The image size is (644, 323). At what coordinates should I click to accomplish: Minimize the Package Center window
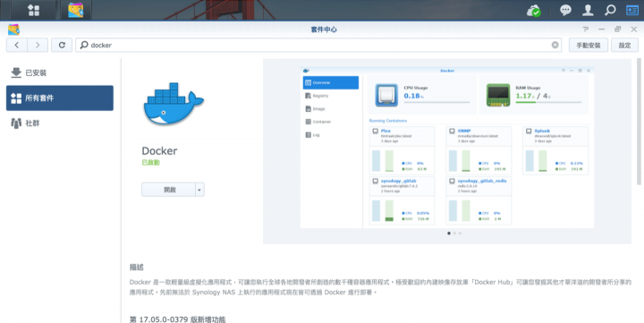coord(602,30)
